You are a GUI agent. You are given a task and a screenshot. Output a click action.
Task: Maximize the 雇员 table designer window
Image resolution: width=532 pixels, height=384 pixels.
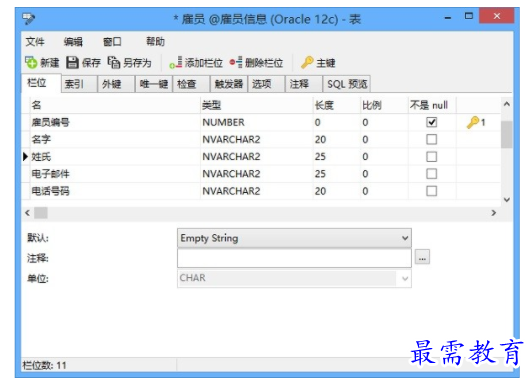tap(469, 16)
